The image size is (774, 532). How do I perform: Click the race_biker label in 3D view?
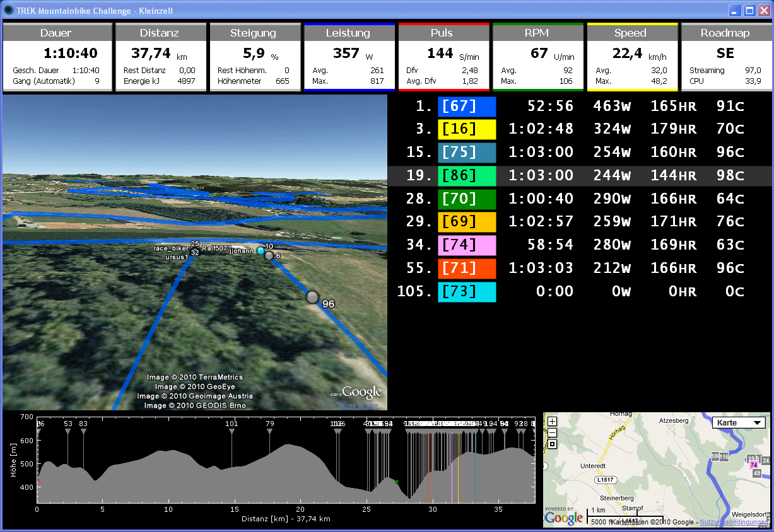tap(171, 248)
